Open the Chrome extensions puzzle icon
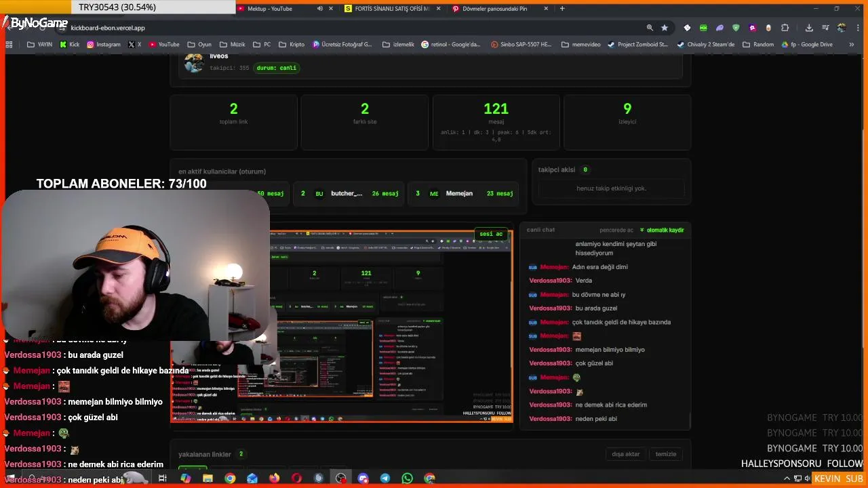Viewport: 868px width, 488px height. click(x=785, y=28)
